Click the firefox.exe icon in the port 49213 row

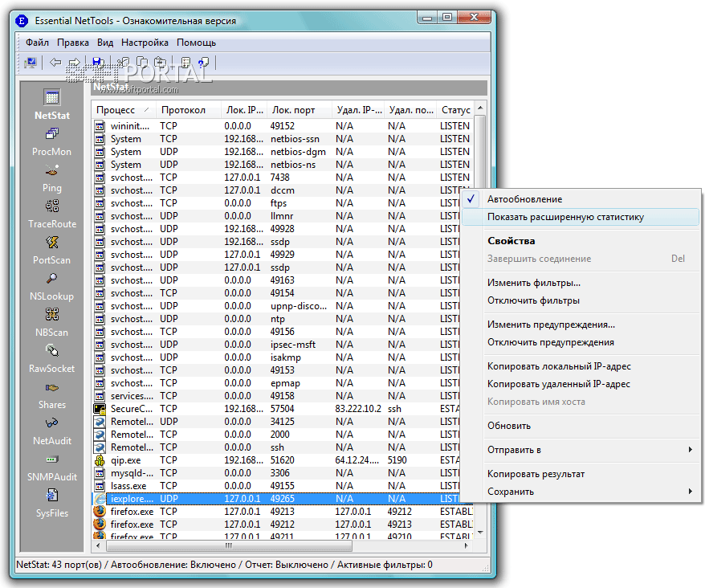(100, 512)
